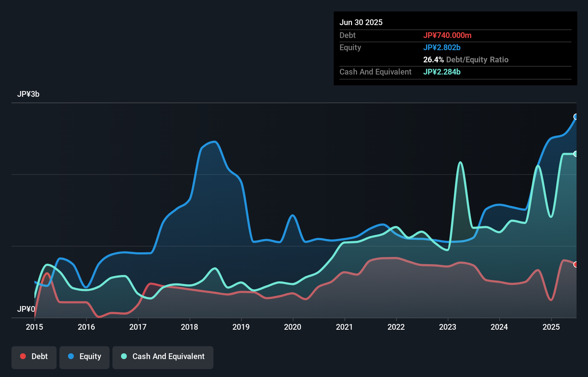The height and width of the screenshot is (377, 588).
Task: Open details for the Debt/Equity Ratio row
Action: click(466, 59)
